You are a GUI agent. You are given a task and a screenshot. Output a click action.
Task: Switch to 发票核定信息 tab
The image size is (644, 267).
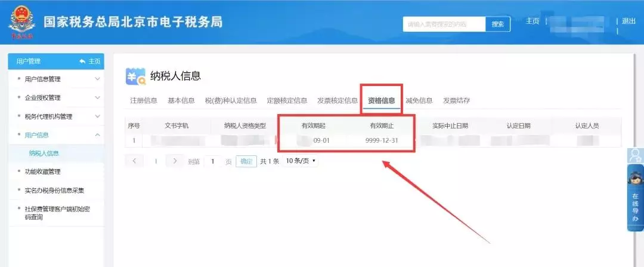(338, 100)
